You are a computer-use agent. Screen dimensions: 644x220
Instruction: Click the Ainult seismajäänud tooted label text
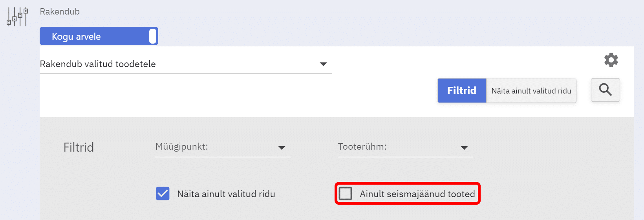point(417,194)
